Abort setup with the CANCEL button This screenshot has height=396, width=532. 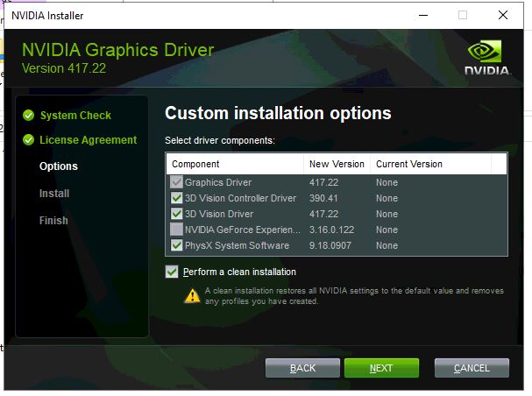click(472, 368)
